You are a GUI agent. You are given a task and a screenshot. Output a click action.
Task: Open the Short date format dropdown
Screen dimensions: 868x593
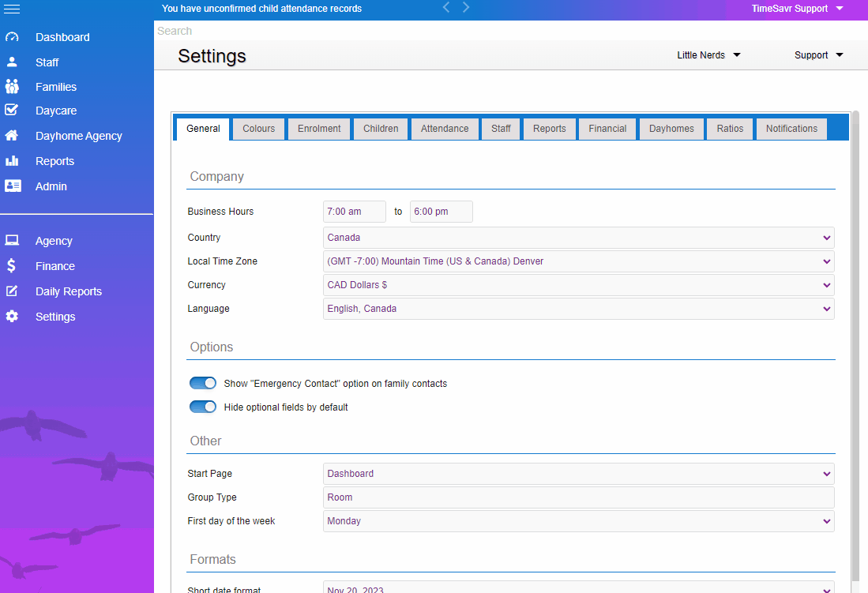tap(578, 587)
